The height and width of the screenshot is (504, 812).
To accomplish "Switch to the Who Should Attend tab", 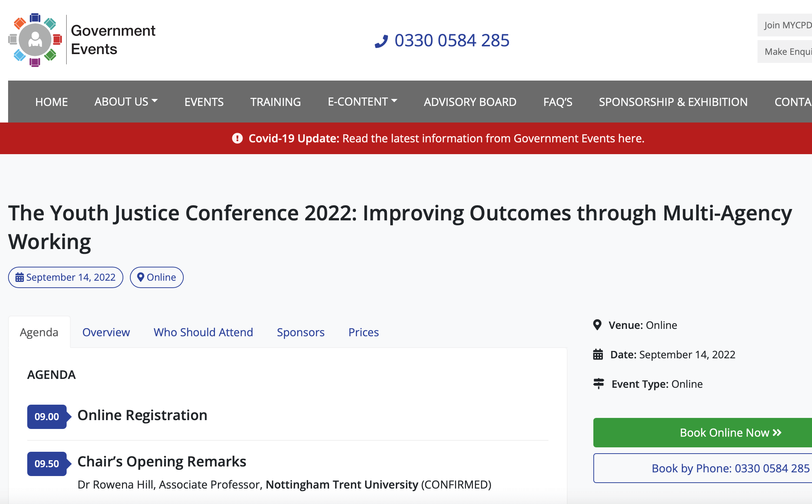I will (x=203, y=332).
